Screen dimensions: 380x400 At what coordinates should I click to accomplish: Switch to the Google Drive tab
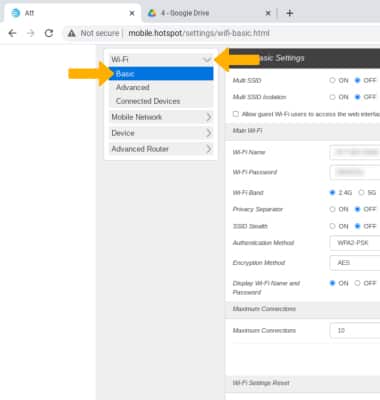[209, 13]
